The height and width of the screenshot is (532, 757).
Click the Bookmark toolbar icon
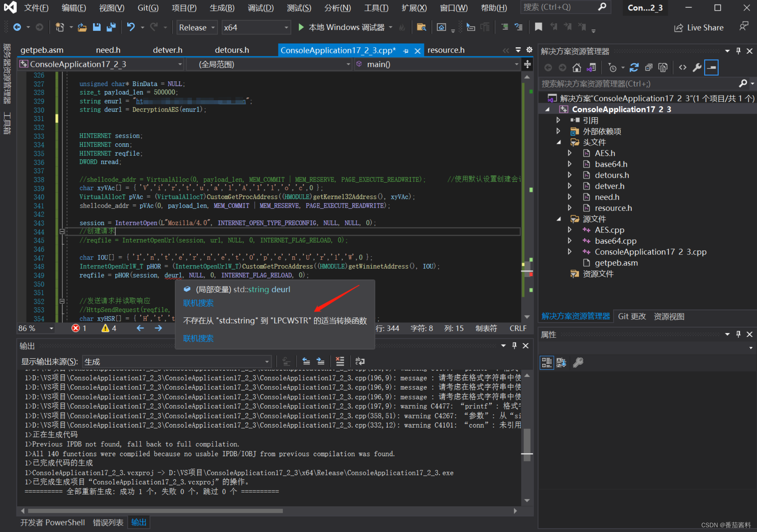pos(538,27)
